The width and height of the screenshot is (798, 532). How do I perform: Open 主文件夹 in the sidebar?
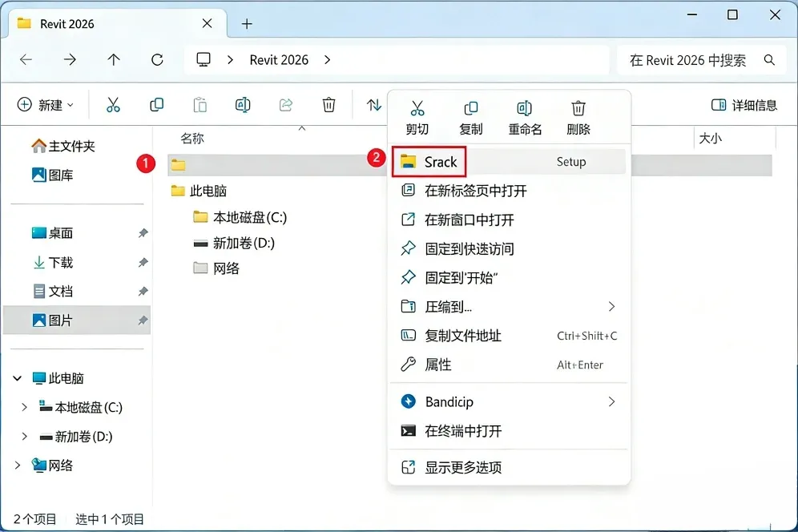(63, 146)
